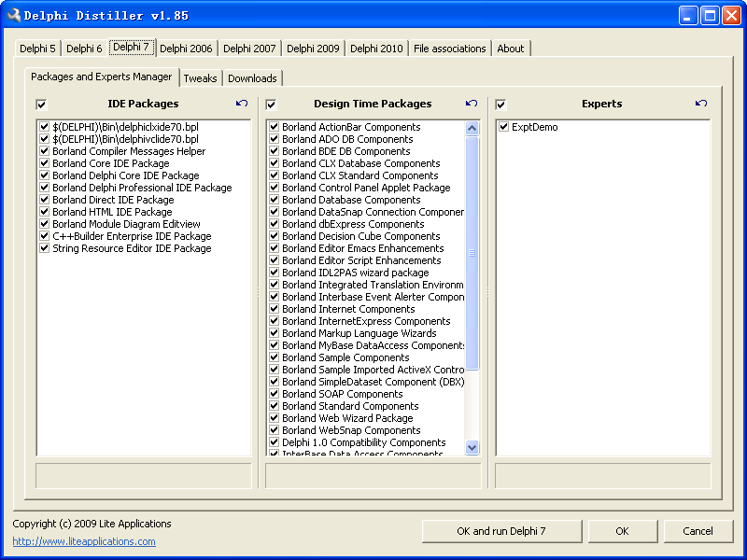This screenshot has height=560, width=747.
Task: Switch to the Delphi 2009 tab
Action: pyautogui.click(x=313, y=49)
